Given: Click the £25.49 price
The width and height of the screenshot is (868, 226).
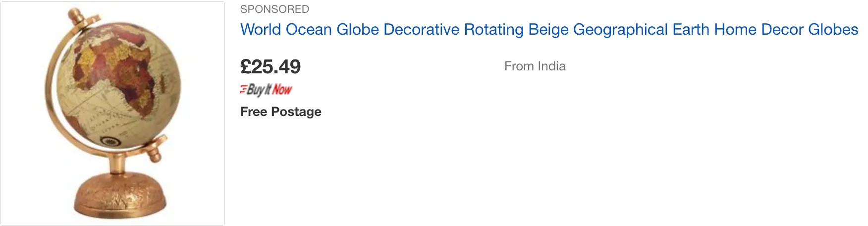Looking at the screenshot, I should [x=271, y=67].
